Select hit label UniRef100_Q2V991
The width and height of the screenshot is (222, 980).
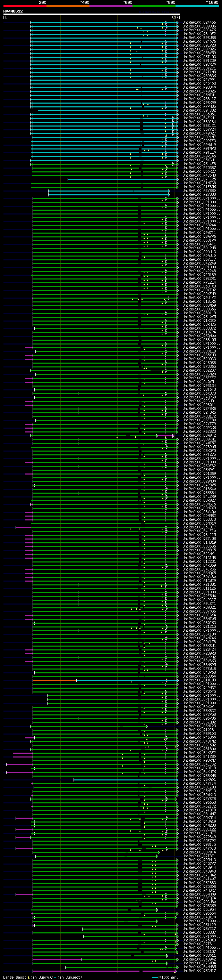[x=199, y=80]
